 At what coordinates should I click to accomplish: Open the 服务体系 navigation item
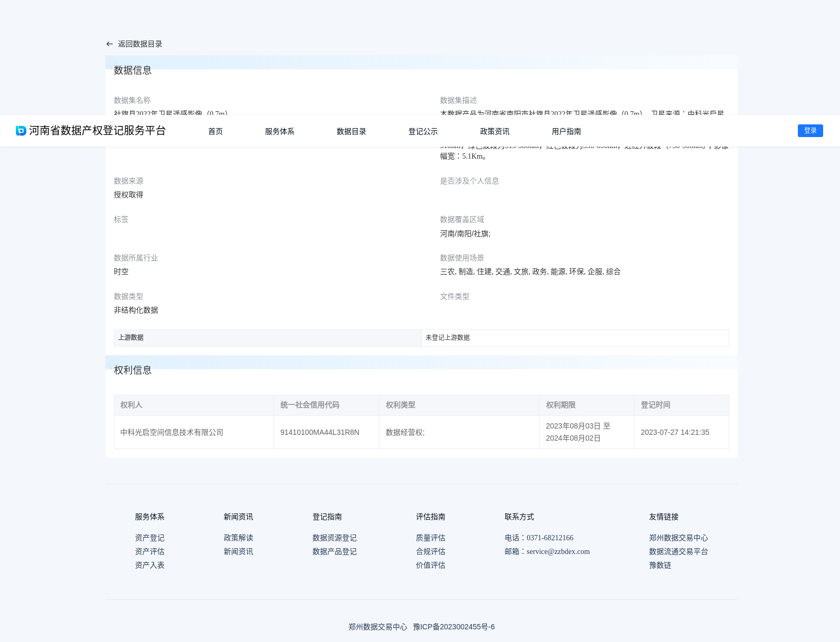(280, 131)
